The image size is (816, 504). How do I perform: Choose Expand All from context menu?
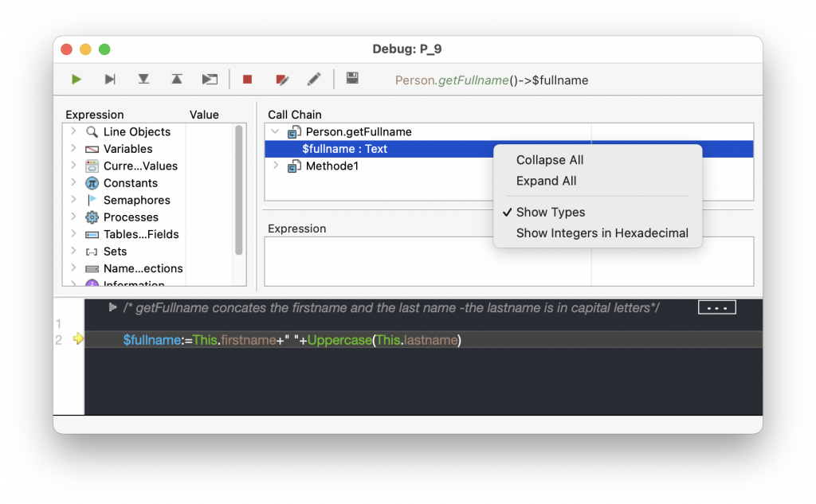(546, 181)
